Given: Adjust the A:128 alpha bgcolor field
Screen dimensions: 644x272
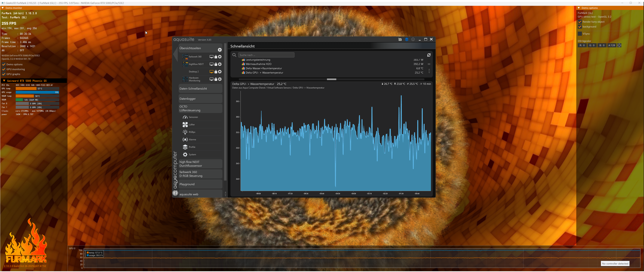Looking at the screenshot, I should (612, 45).
